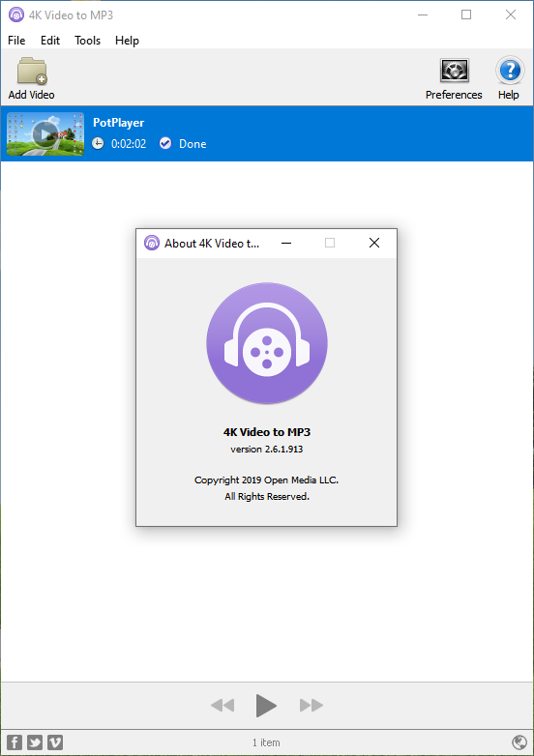Open the File menu
534x756 pixels.
(x=16, y=41)
